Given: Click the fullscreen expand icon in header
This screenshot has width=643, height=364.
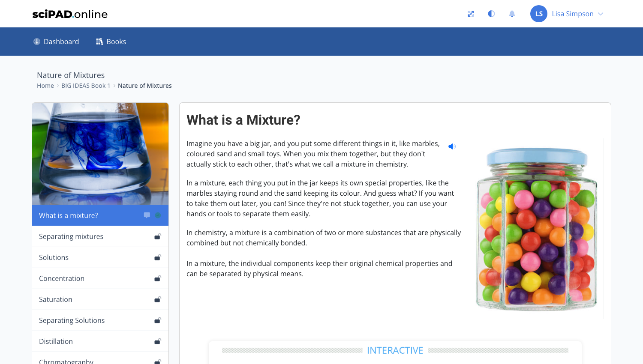Looking at the screenshot, I should (x=471, y=14).
